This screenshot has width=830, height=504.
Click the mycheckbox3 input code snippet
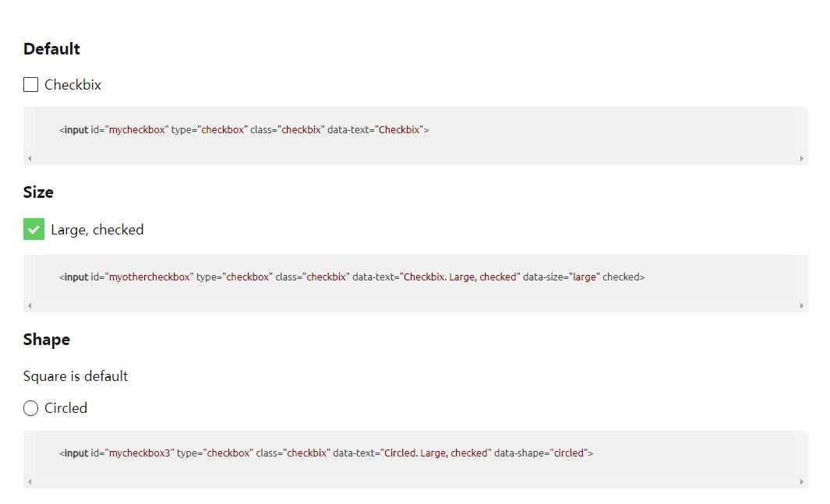pos(326,453)
